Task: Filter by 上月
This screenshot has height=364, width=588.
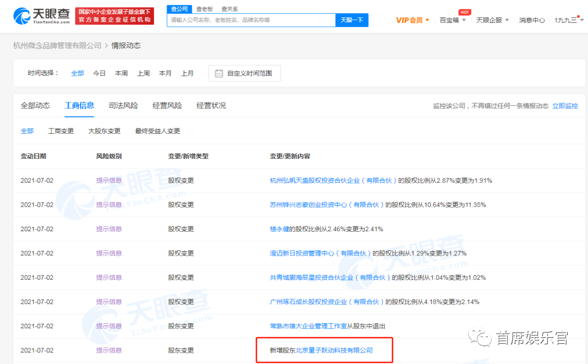Action: (x=187, y=73)
